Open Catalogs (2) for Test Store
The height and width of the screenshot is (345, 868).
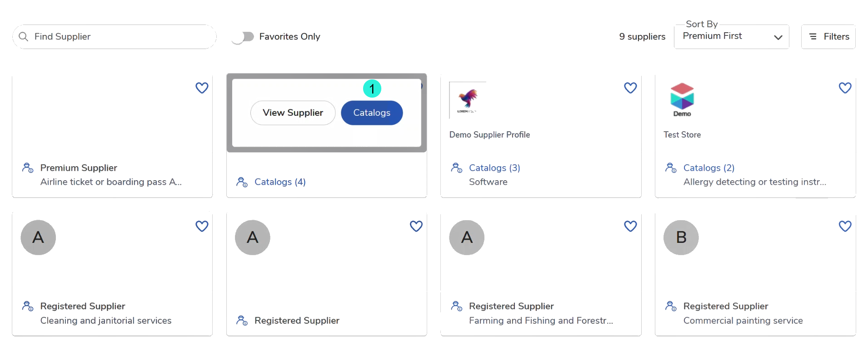click(708, 168)
